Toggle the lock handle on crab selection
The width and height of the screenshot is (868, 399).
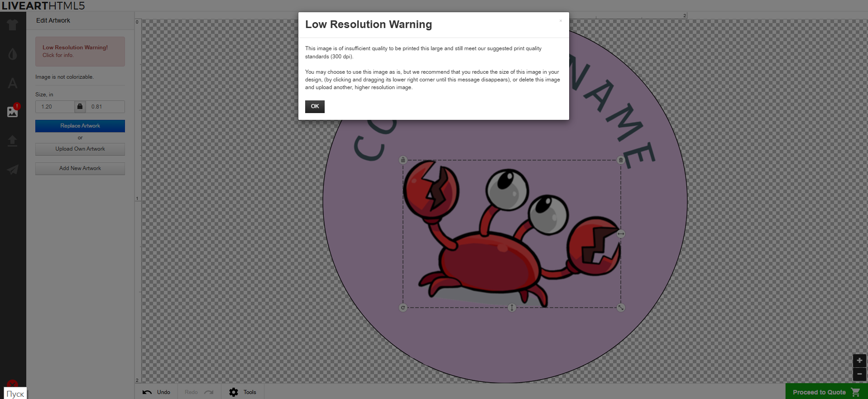tap(403, 160)
